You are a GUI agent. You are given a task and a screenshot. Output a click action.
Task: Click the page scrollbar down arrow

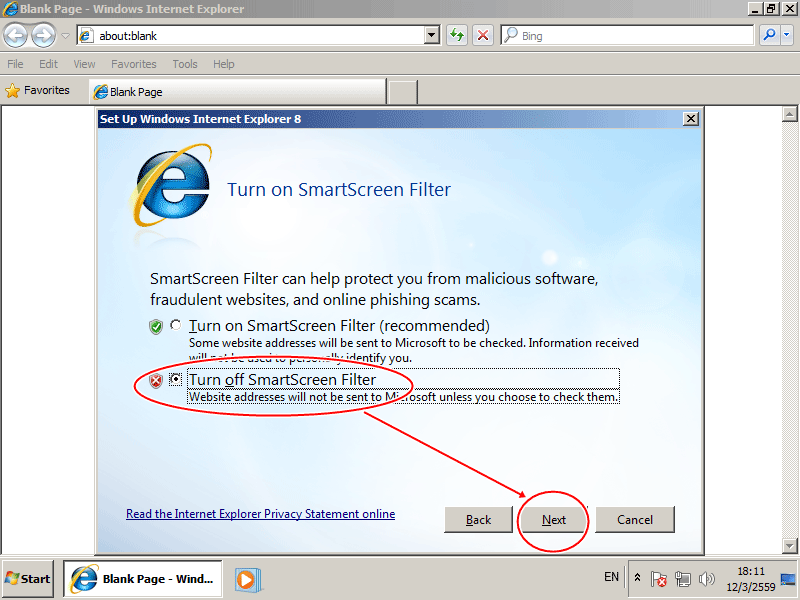[x=789, y=546]
